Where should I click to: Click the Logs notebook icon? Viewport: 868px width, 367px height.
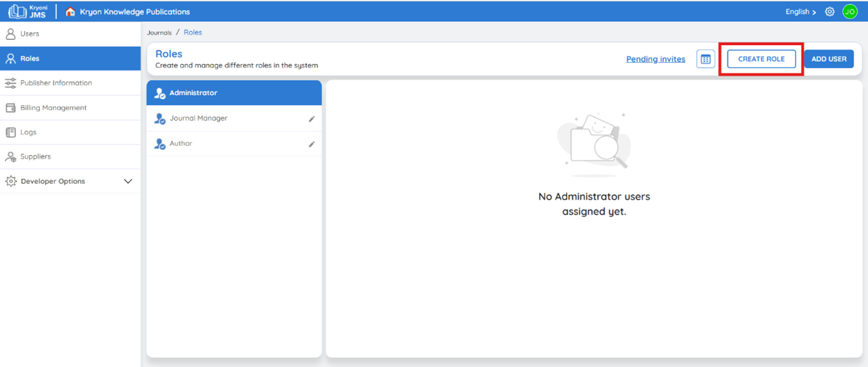(10, 132)
